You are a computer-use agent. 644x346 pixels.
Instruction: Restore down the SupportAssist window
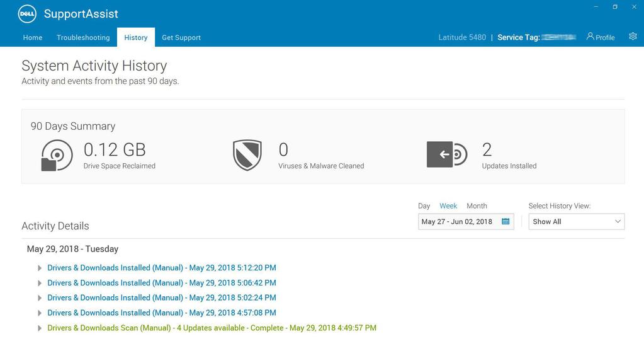click(x=615, y=7)
